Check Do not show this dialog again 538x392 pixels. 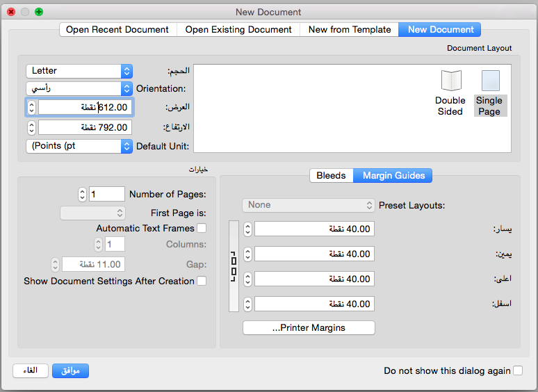[x=518, y=370]
